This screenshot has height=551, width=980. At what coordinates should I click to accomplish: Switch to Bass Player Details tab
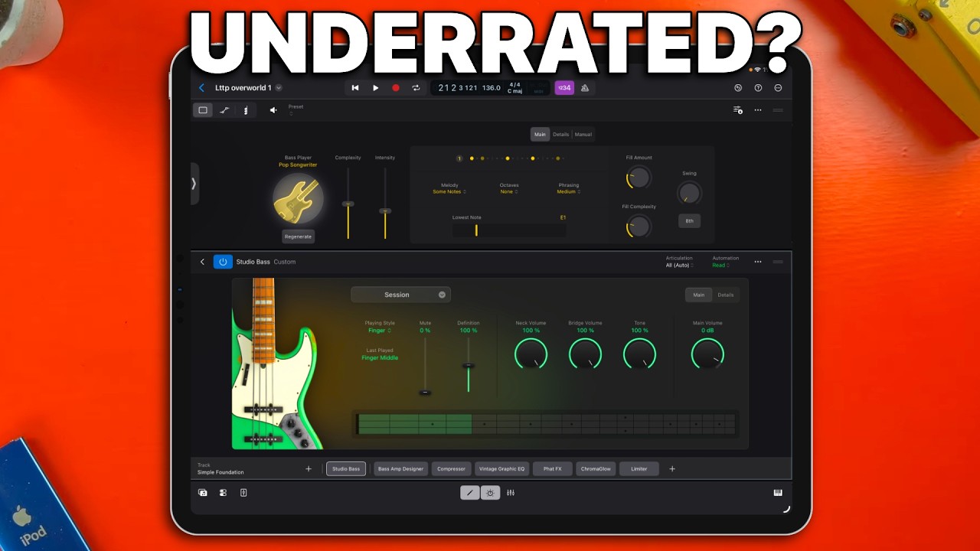point(561,134)
